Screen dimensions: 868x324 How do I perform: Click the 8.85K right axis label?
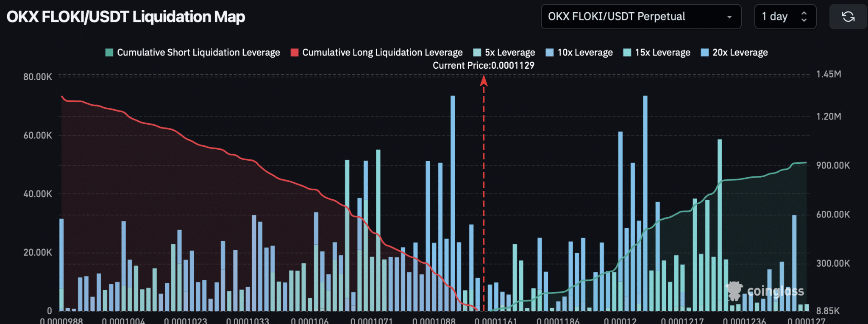(828, 311)
